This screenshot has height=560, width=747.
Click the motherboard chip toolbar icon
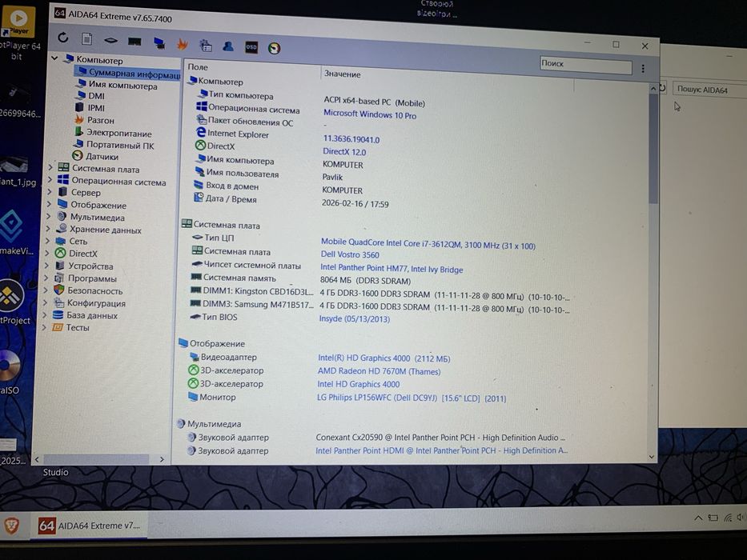click(x=110, y=41)
